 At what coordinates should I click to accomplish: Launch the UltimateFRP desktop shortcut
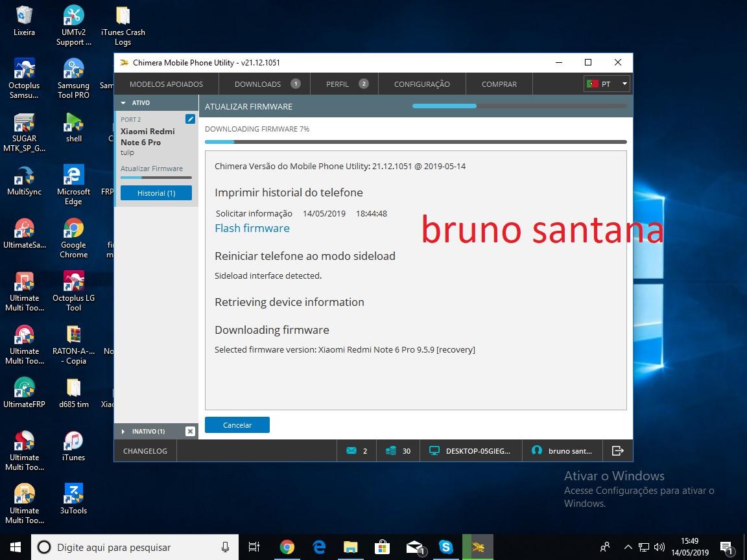point(24,393)
